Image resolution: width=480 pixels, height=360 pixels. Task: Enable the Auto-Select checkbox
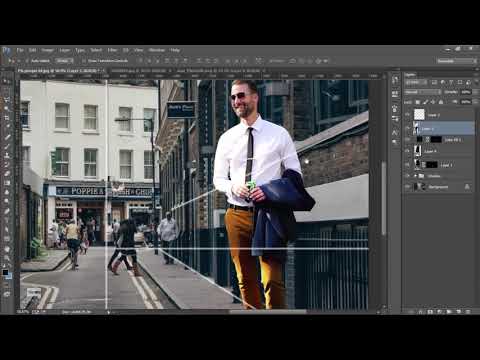click(27, 61)
